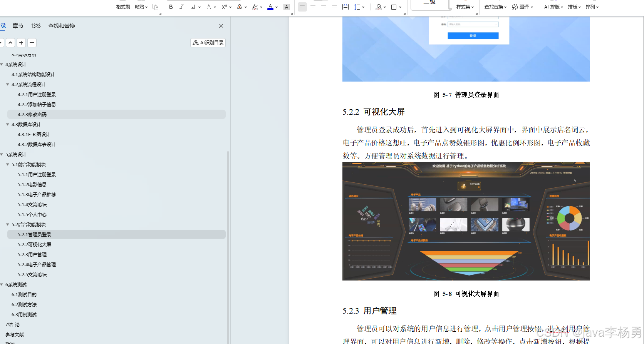Click AI识别目录 button
This screenshot has width=644, height=344.
208,43
